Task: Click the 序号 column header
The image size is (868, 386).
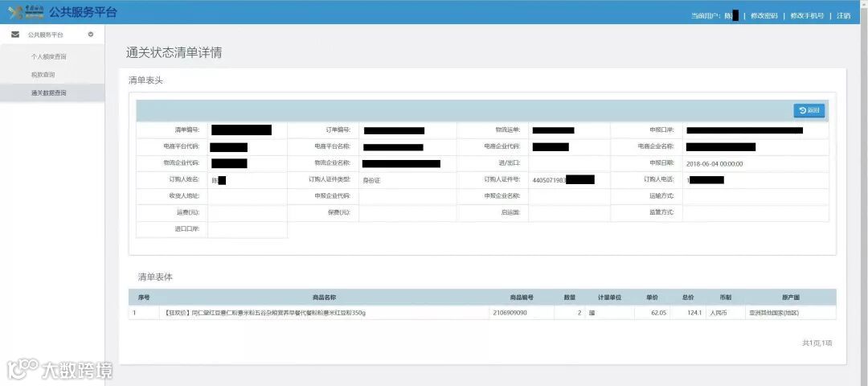Action: [x=143, y=298]
